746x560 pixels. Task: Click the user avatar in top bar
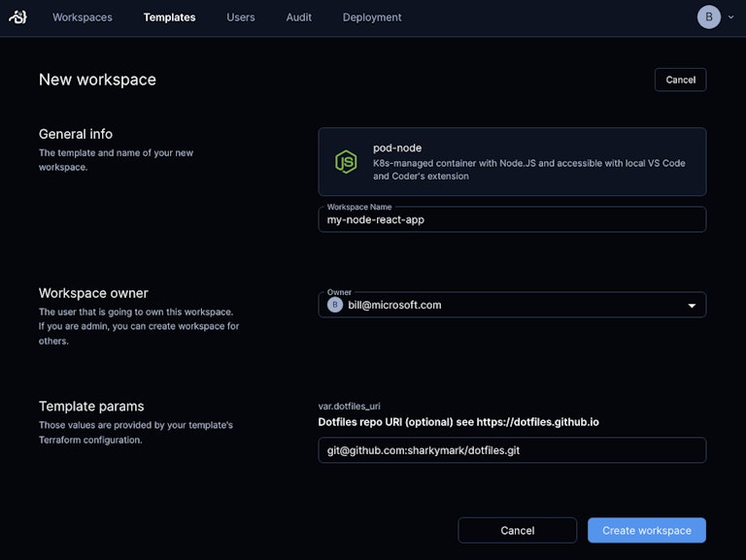[x=709, y=17]
